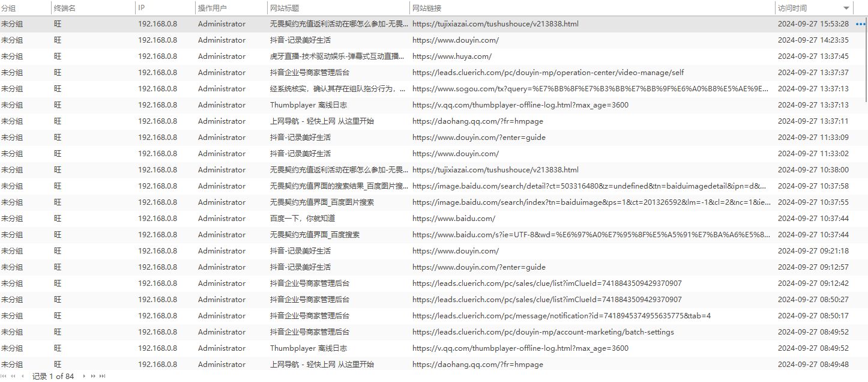Select timestamp 2024-09-27 15:53:28
The width and height of the screenshot is (868, 382).
[813, 24]
